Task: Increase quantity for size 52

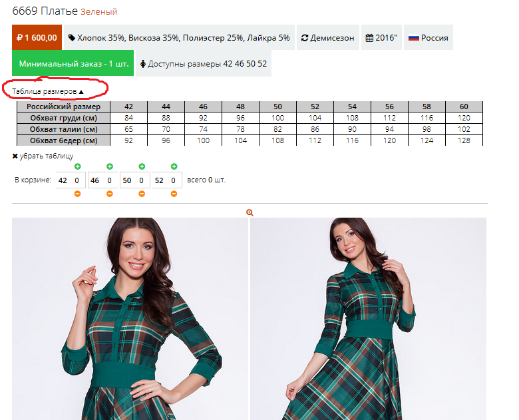Action: click(x=174, y=166)
